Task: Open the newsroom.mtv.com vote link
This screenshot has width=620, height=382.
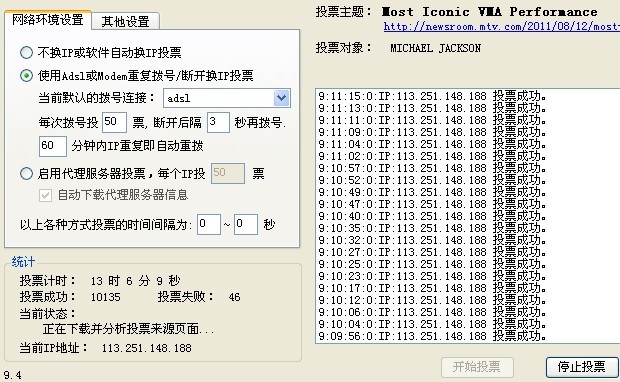Action: tap(501, 26)
